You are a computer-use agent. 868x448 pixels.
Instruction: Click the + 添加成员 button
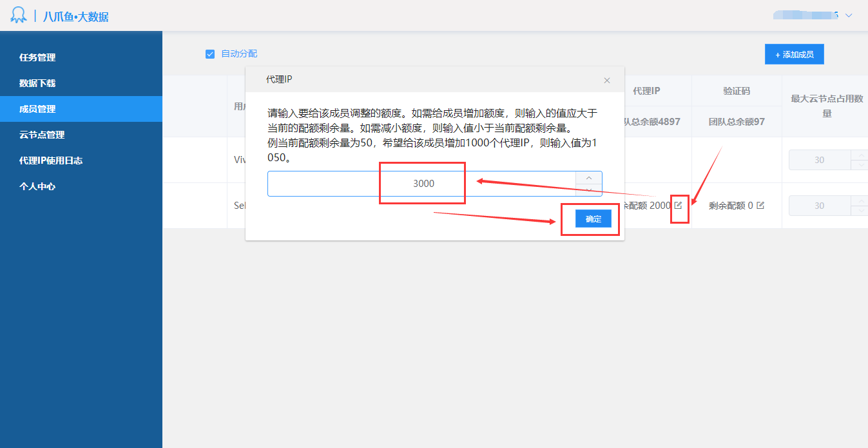click(795, 55)
